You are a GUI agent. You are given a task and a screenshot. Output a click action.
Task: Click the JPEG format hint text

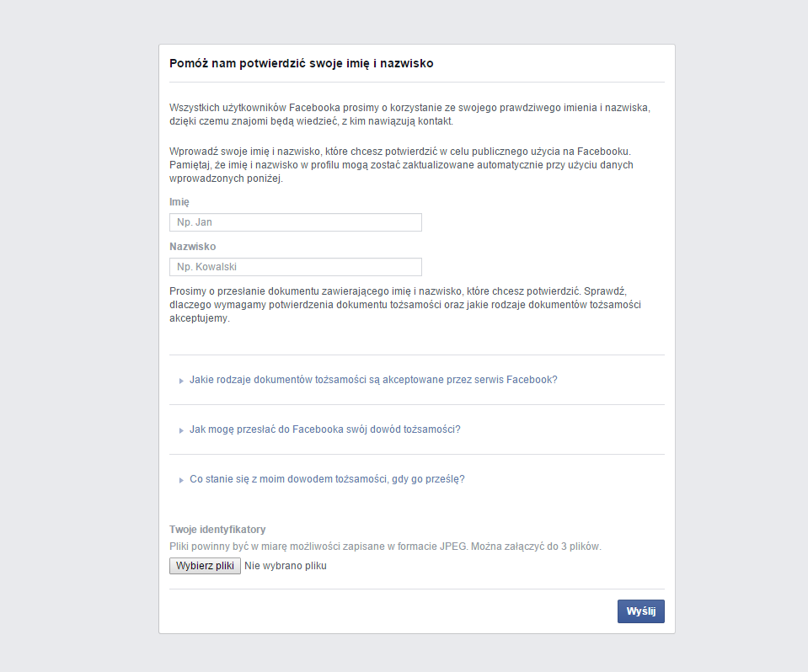point(385,547)
